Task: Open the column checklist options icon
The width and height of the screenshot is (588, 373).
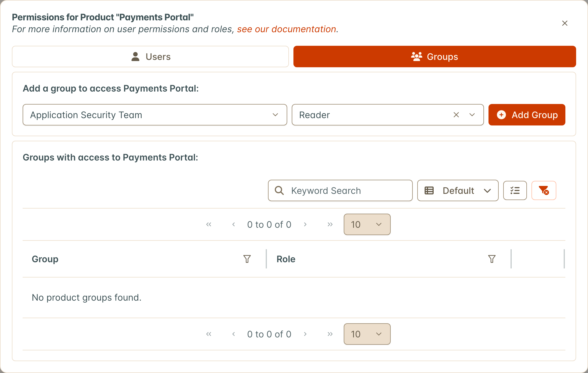Action: (x=515, y=190)
